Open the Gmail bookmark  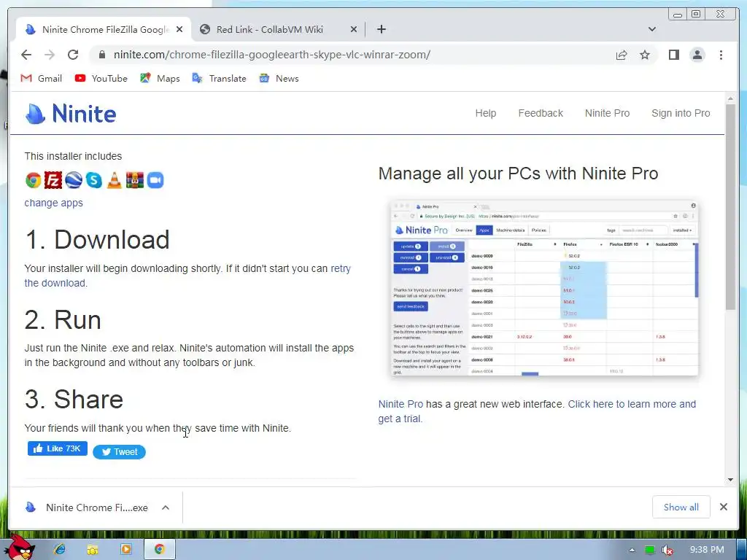pos(42,79)
